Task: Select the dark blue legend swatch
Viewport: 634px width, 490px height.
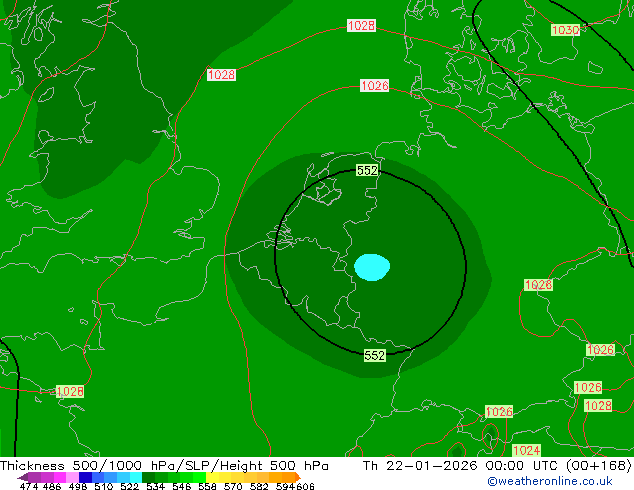Action: (85, 477)
